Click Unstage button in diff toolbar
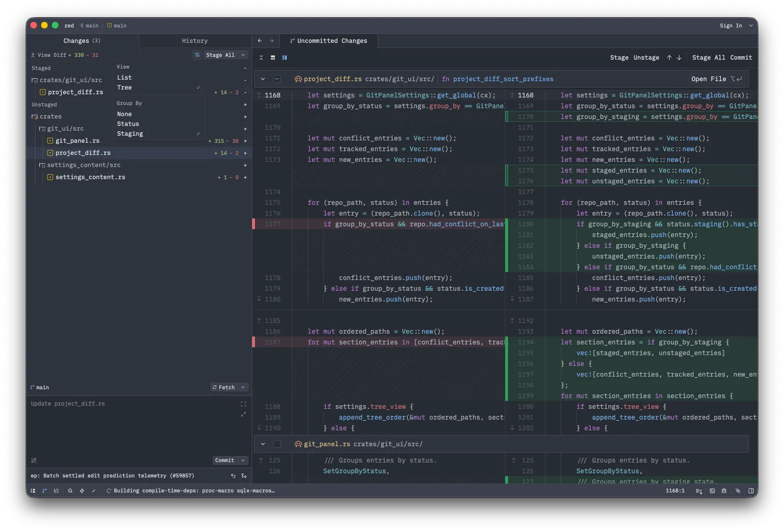 click(x=646, y=58)
